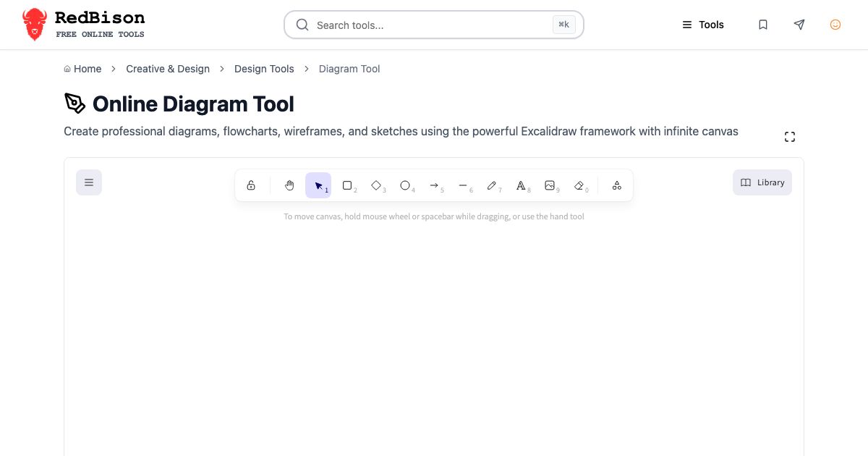
Task: Select the Selection arrow tool
Action: pyautogui.click(x=318, y=185)
